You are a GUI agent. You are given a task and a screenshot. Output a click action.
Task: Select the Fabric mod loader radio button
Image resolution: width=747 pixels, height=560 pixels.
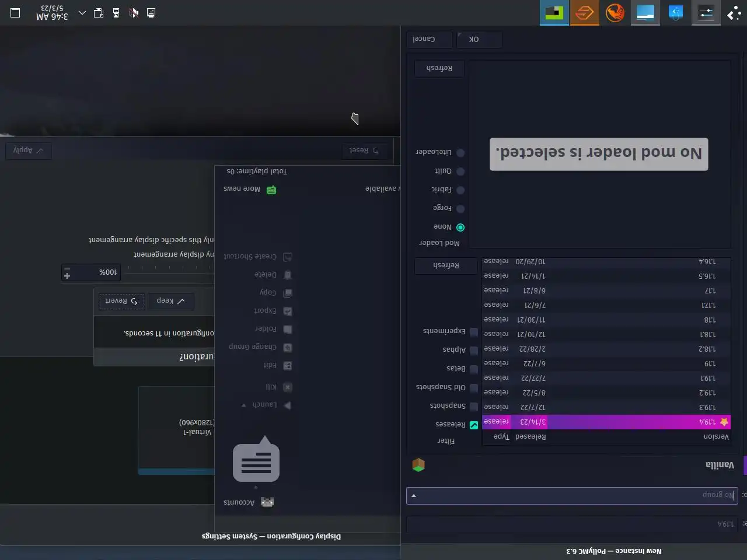coord(460,190)
